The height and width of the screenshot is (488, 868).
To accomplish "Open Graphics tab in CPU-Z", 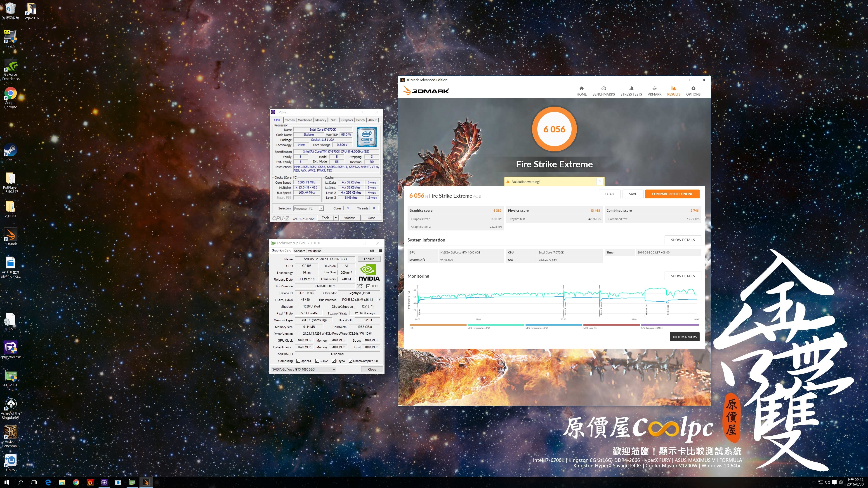I will coord(347,120).
